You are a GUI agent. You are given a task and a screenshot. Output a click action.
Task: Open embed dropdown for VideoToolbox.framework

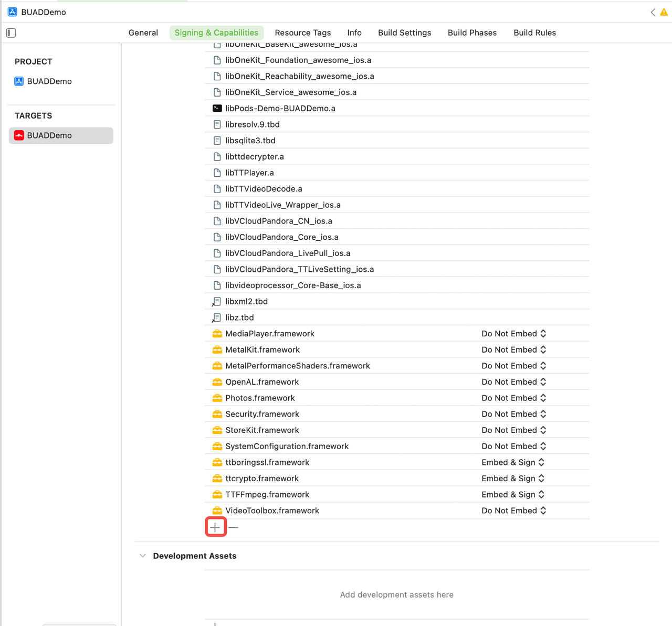click(514, 511)
